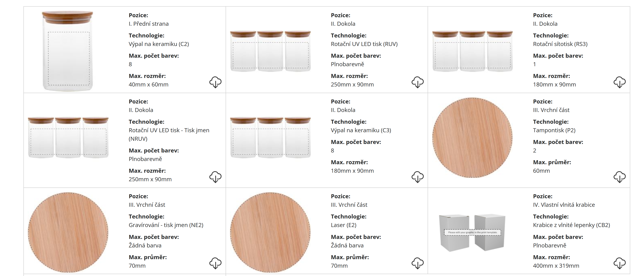Open bamboo lid preview for Laser (E2)
The height and width of the screenshot is (276, 644).
pyautogui.click(x=270, y=232)
